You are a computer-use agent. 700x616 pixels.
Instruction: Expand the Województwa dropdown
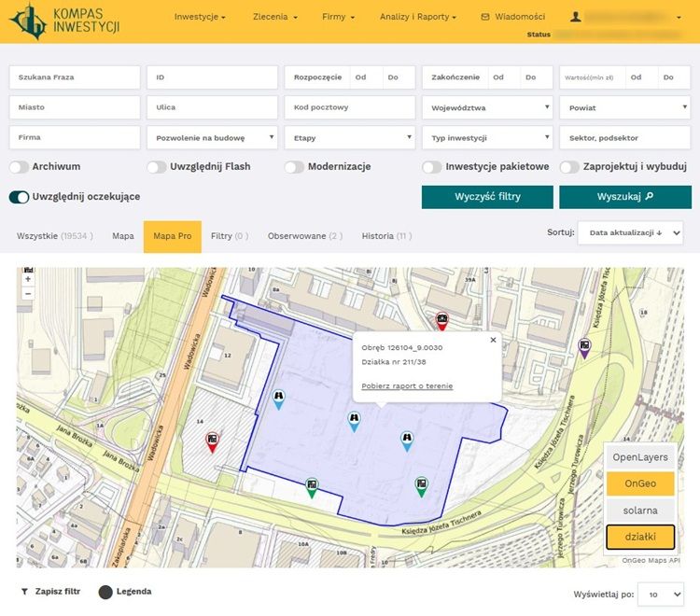tap(486, 107)
